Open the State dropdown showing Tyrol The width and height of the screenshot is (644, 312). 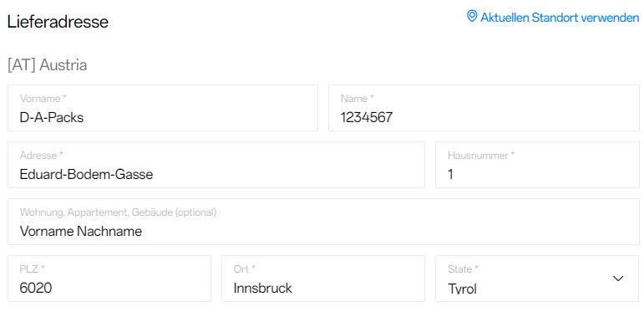click(537, 279)
